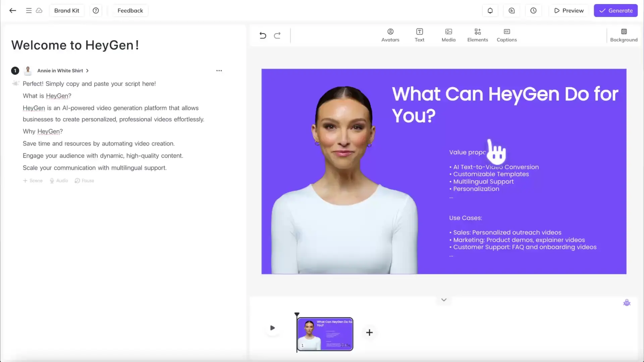Collapse the timeline panel chevron
Viewport: 644px width, 362px height.
click(x=444, y=300)
